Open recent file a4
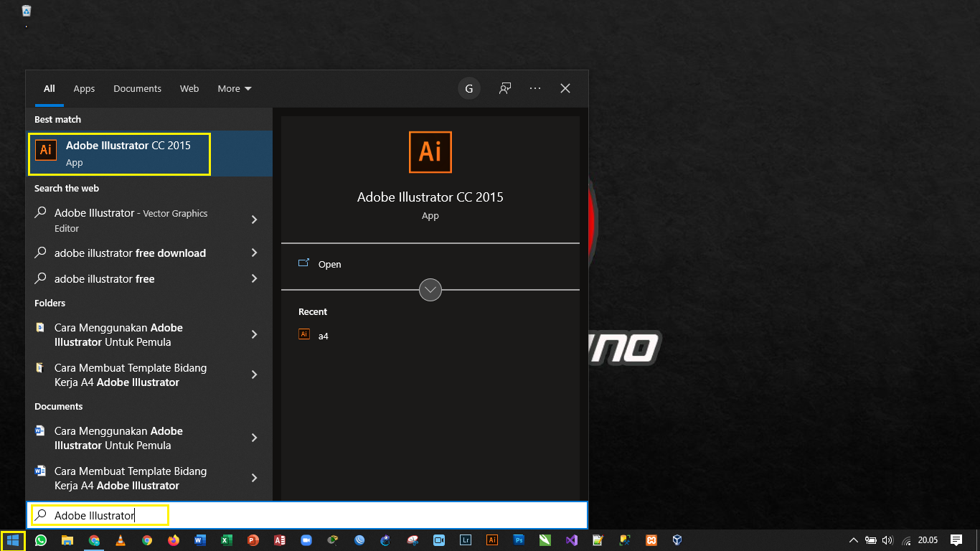 (x=314, y=335)
